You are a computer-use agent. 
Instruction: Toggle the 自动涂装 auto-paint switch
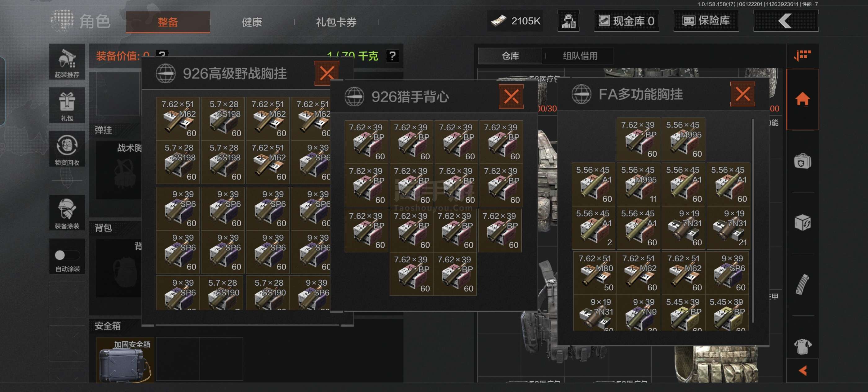67,256
